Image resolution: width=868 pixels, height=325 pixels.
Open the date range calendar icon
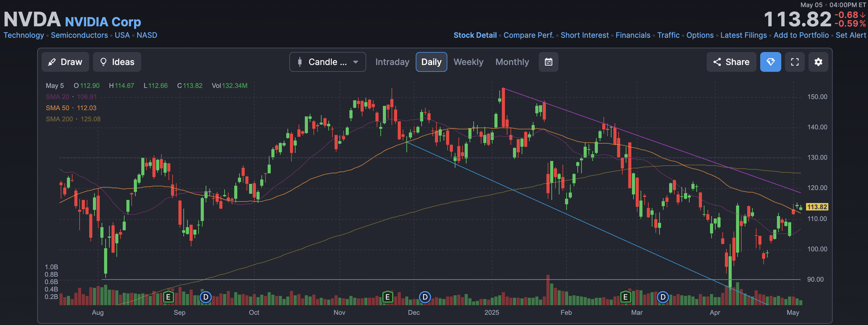coord(549,62)
